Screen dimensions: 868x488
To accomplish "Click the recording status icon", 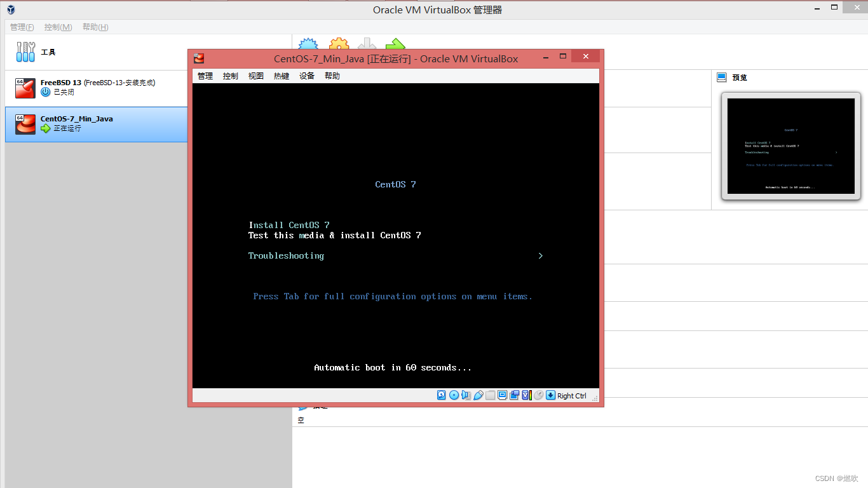I will (x=514, y=395).
